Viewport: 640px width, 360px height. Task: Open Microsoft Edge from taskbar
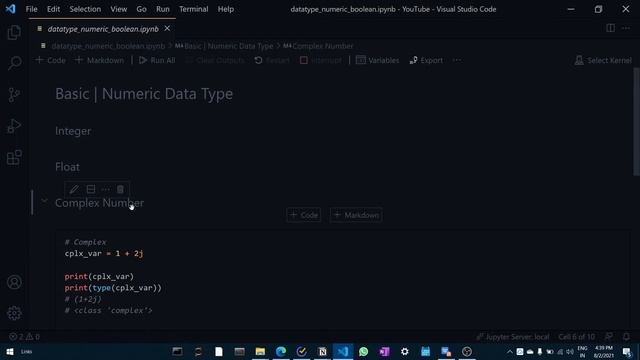[x=281, y=351]
